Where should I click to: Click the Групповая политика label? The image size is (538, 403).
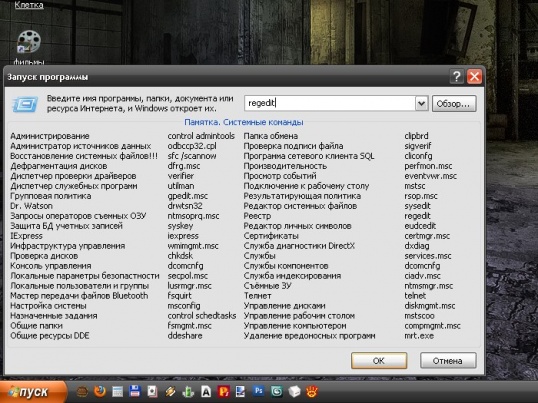pos(51,196)
